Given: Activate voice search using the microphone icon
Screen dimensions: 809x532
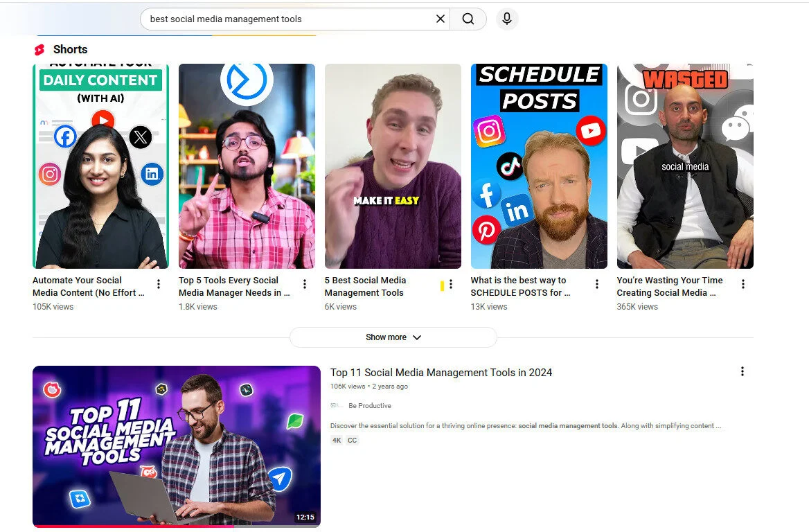Looking at the screenshot, I should 507,19.
